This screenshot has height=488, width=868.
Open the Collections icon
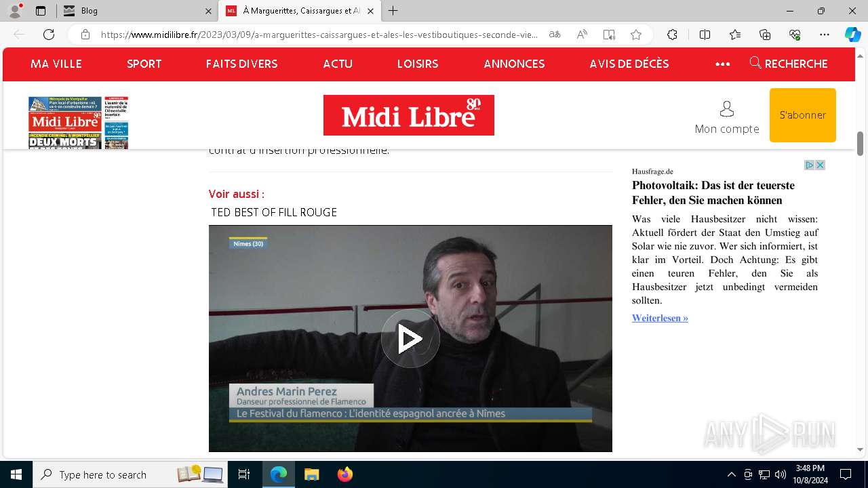coord(765,35)
